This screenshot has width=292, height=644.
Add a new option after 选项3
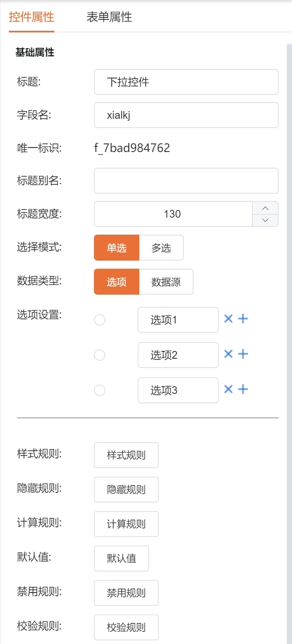[243, 389]
